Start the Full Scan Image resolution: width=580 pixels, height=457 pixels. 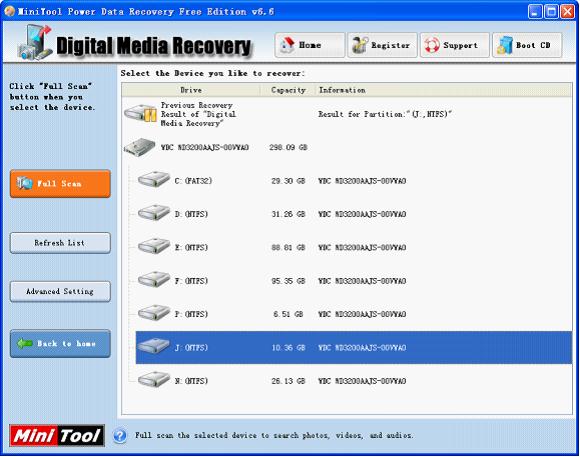[60, 184]
